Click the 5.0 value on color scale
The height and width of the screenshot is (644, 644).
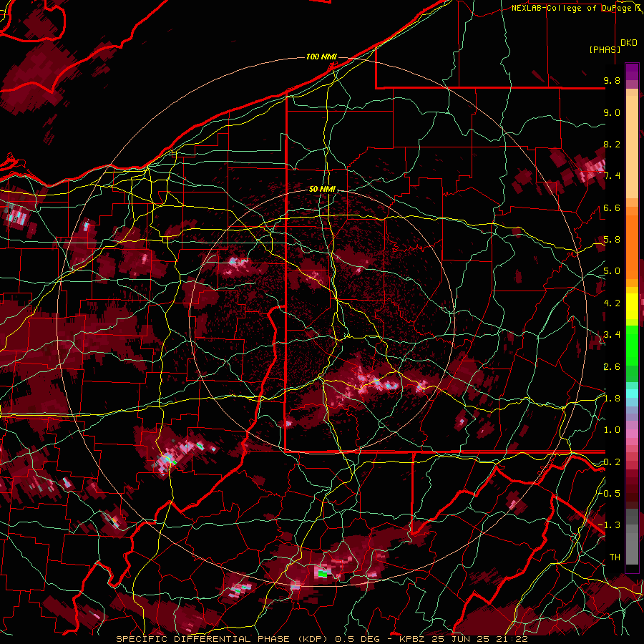point(612,271)
